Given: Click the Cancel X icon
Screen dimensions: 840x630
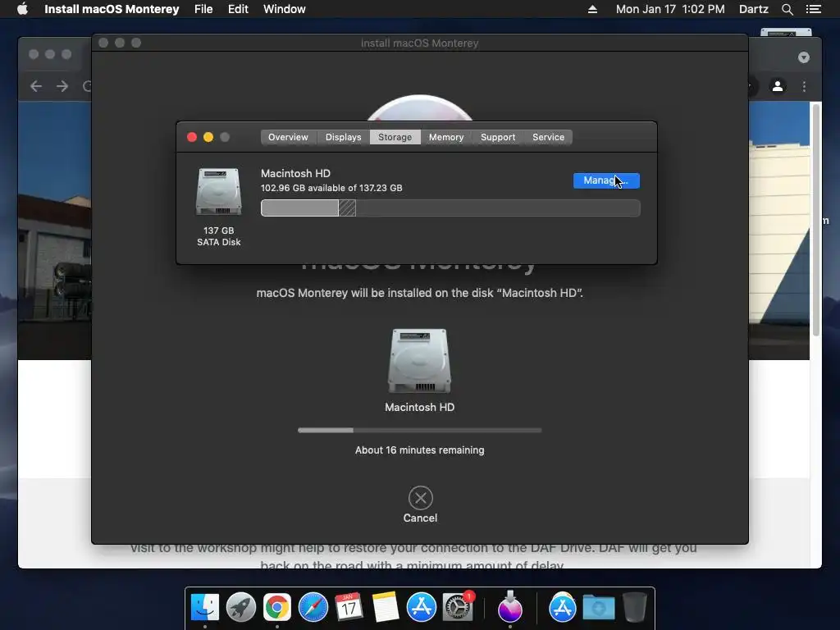Looking at the screenshot, I should coord(421,498).
